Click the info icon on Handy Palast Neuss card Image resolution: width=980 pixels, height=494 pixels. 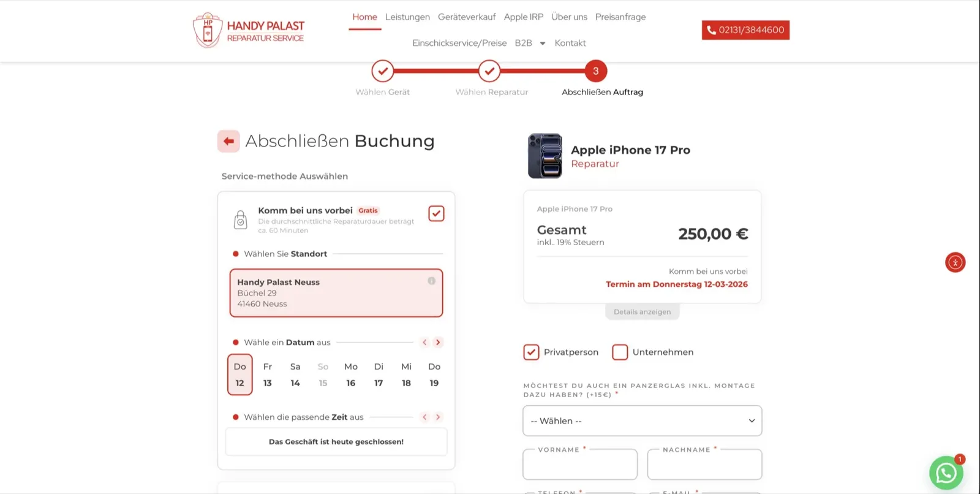[x=431, y=281]
